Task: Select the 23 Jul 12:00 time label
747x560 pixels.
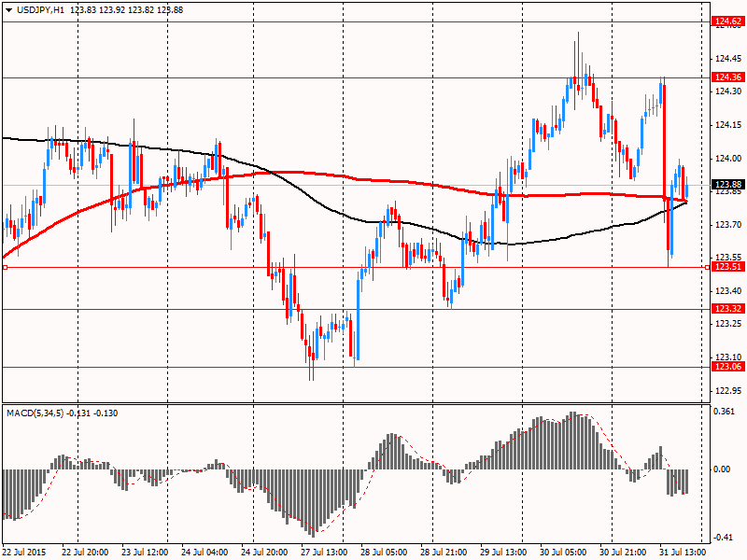Action: coord(145,553)
